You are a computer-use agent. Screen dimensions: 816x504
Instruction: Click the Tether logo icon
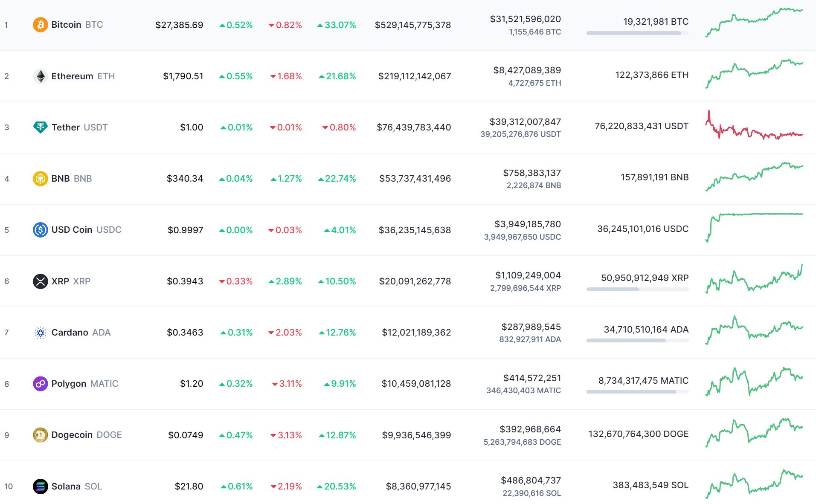[x=41, y=127]
